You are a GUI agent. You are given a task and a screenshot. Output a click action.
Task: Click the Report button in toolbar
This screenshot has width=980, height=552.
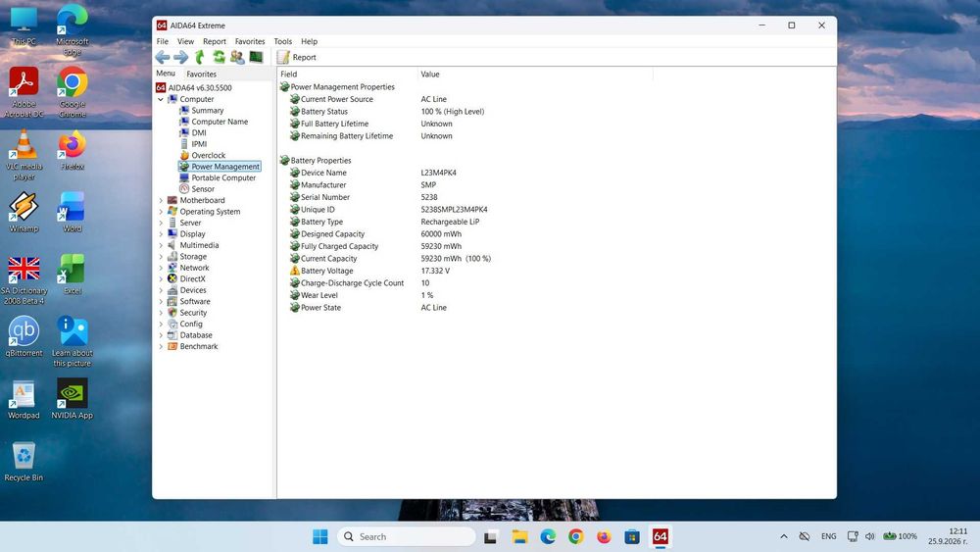tap(297, 58)
